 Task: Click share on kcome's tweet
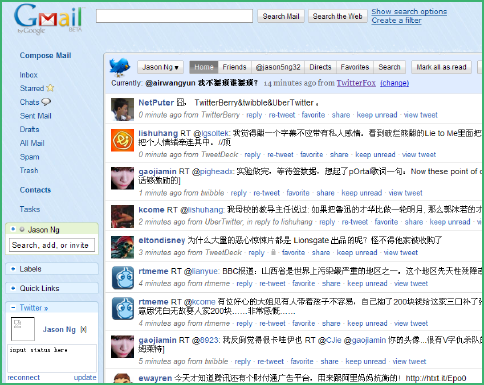point(414,222)
